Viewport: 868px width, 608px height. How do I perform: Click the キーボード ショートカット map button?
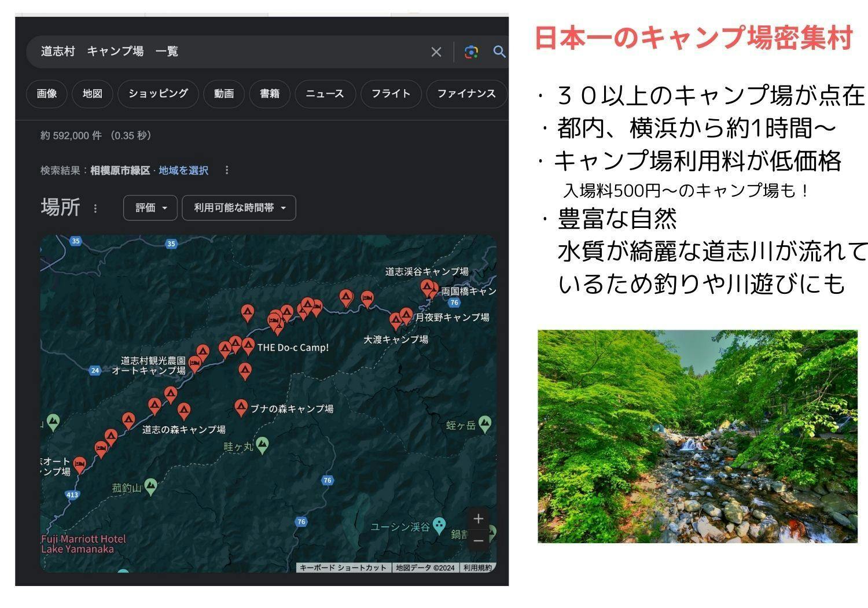(x=343, y=568)
